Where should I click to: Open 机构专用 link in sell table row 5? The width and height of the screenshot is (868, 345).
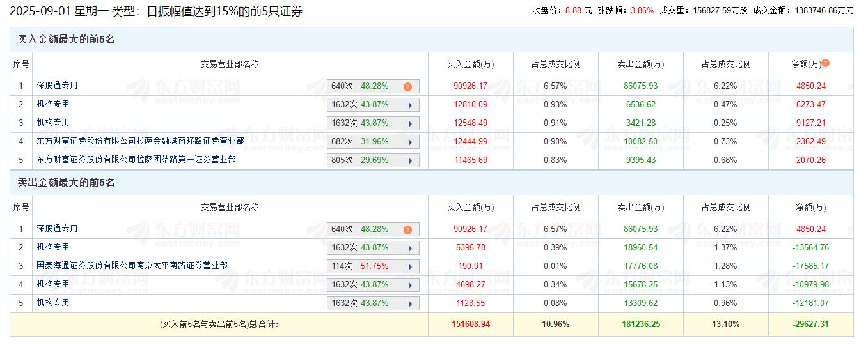coord(52,302)
